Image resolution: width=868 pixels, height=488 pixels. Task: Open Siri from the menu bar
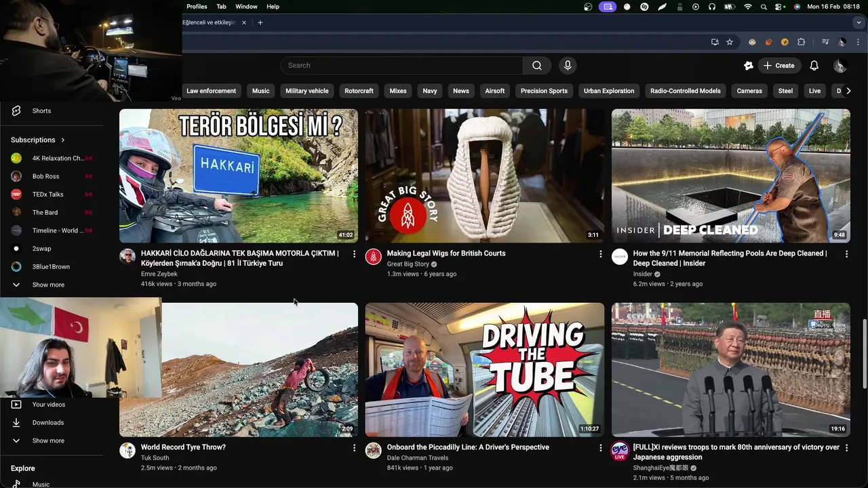[797, 7]
